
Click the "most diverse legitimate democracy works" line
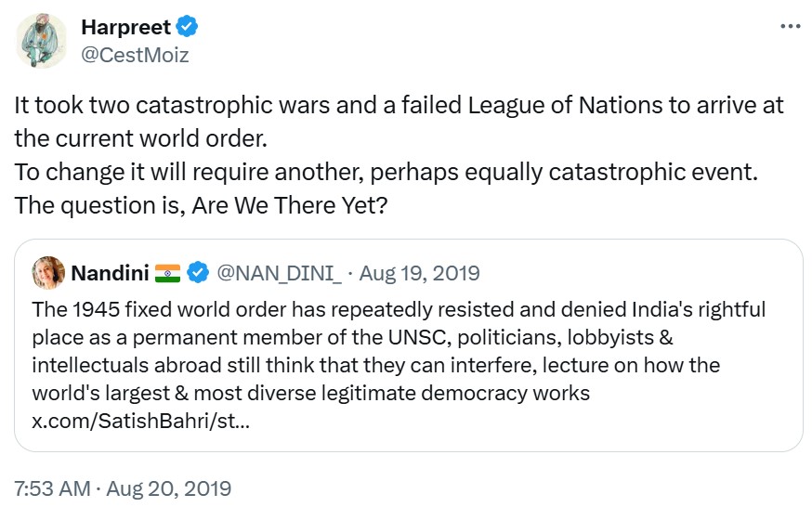[x=310, y=393]
